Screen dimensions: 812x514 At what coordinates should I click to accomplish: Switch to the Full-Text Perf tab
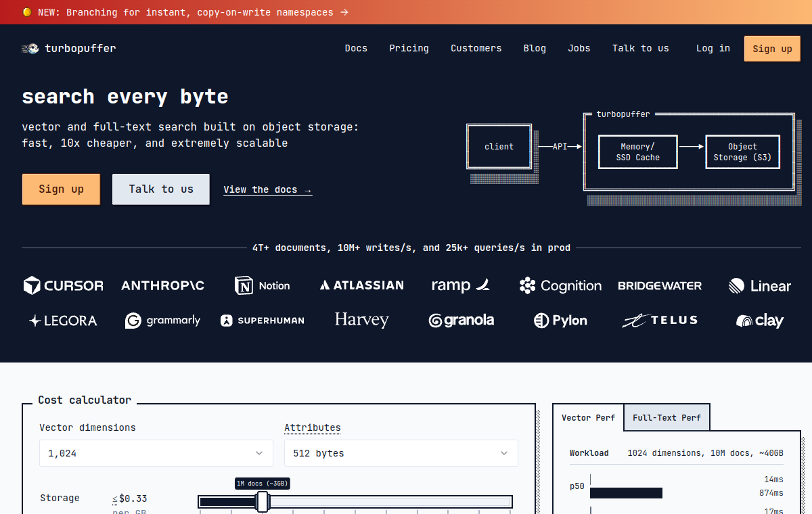[x=667, y=418]
